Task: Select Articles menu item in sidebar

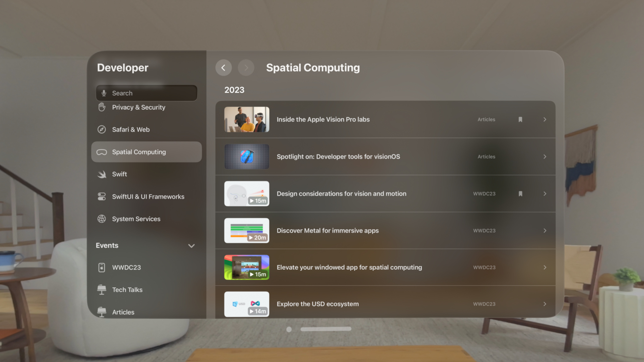Action: (123, 312)
